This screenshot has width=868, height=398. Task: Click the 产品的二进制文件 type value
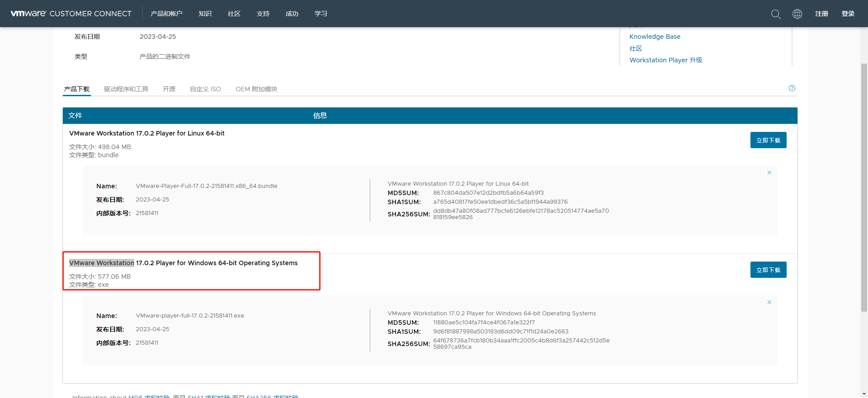[165, 56]
